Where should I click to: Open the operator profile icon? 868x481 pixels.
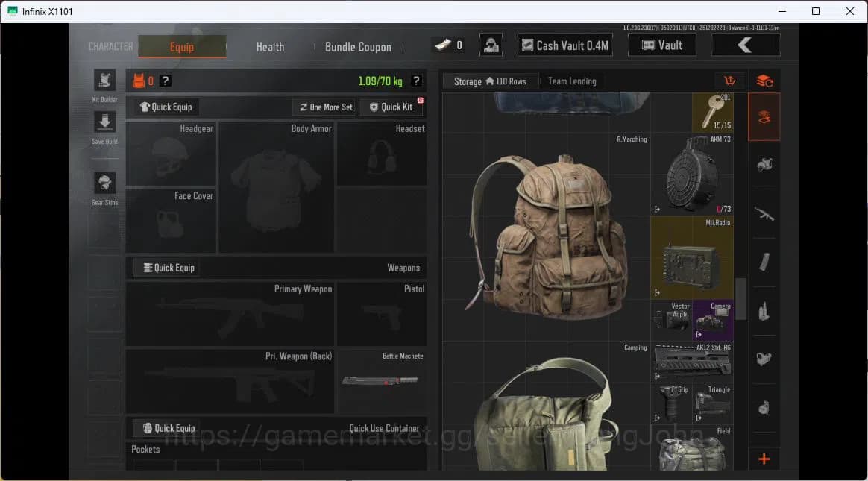pyautogui.click(x=491, y=45)
